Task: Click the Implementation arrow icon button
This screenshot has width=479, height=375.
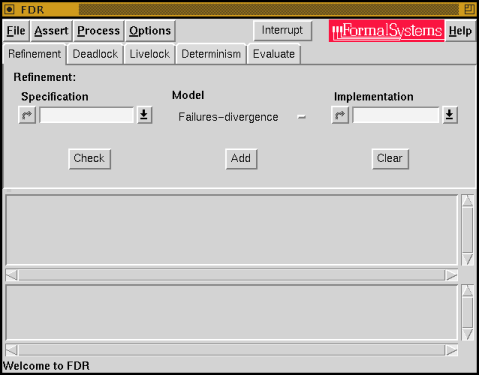Action: (x=340, y=115)
